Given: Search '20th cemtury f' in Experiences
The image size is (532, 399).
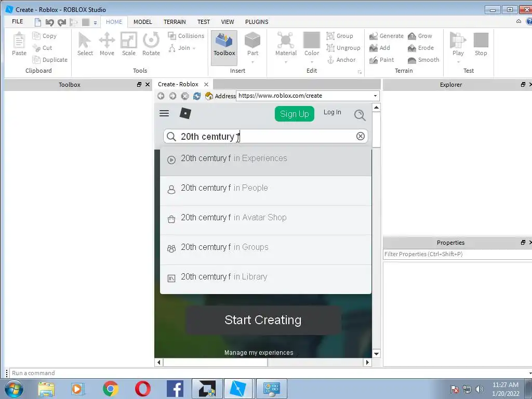Looking at the screenshot, I should 265,161.
